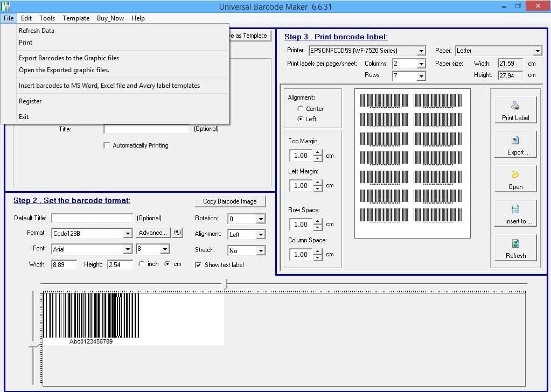
Task: Click the Advance... button
Action: pyautogui.click(x=153, y=233)
